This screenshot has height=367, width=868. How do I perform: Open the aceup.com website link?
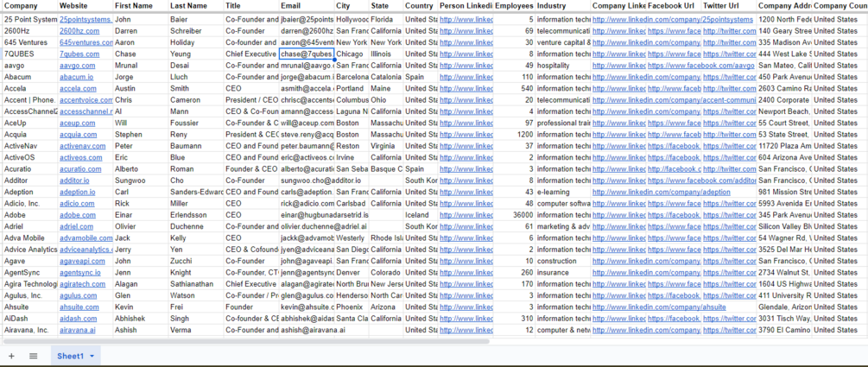coord(78,123)
